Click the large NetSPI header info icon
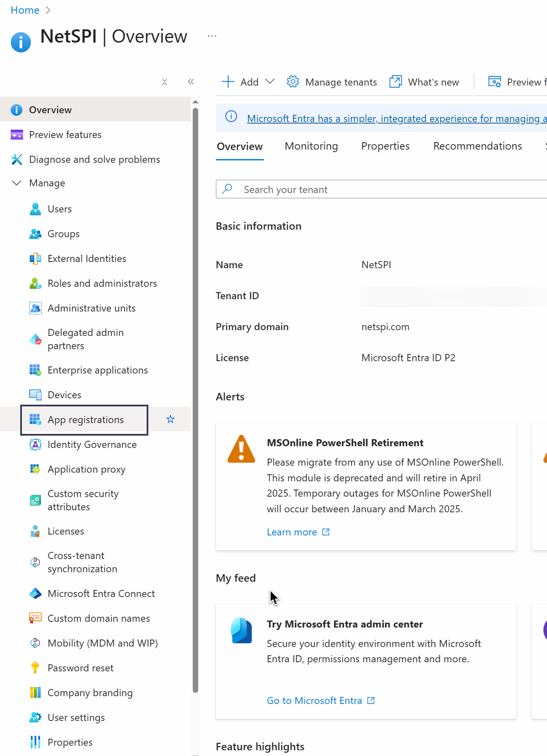Screen dimensions: 547x756 coord(21,42)
